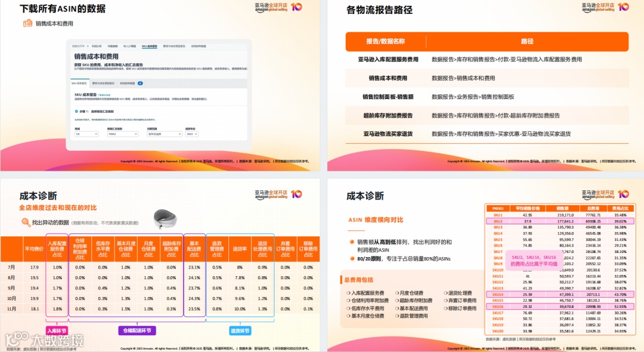This screenshot has height=352, width=644.
Task: Click the 43.70% expense ratio cell
Action: (x=620, y=295)
